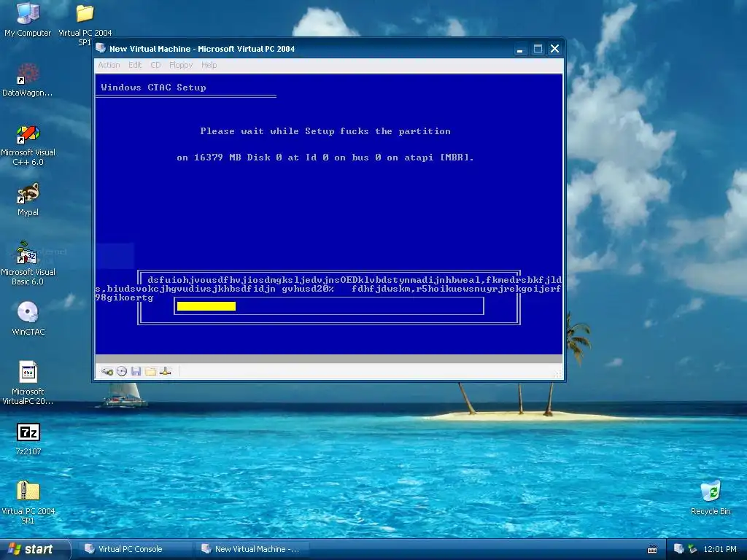Click the 'Windows CTAC Setup' heading text
The image size is (747, 560).
pos(153,87)
